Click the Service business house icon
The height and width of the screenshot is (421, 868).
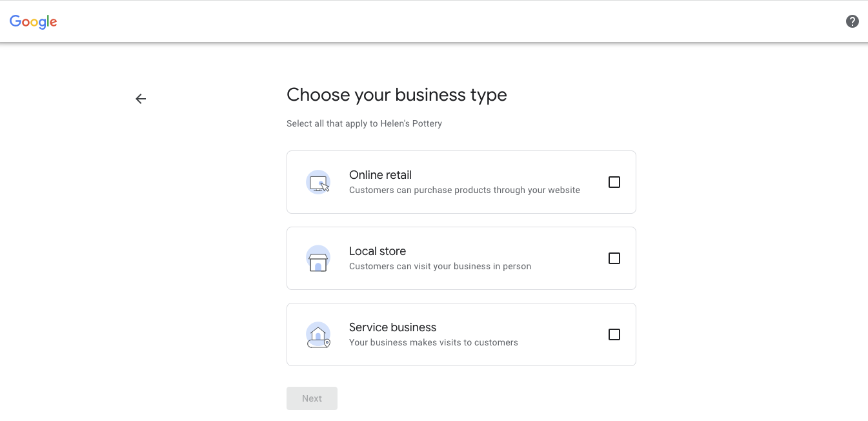pyautogui.click(x=318, y=334)
